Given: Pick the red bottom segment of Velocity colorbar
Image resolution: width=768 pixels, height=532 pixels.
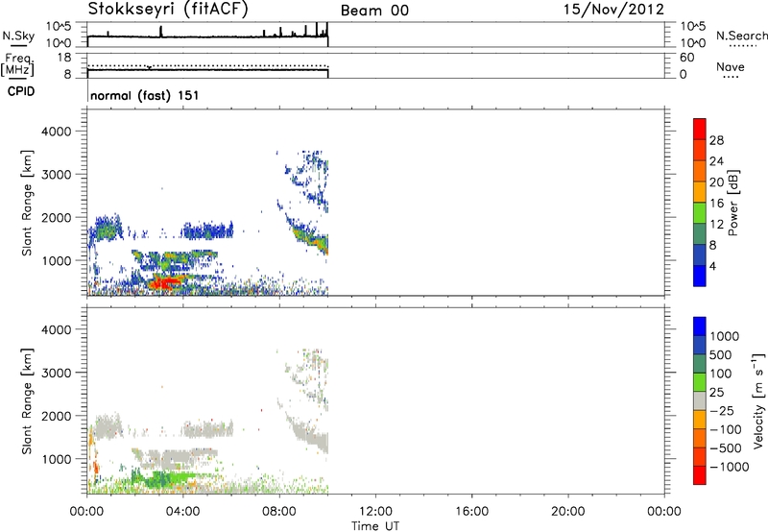Looking at the screenshot, I should tap(700, 475).
